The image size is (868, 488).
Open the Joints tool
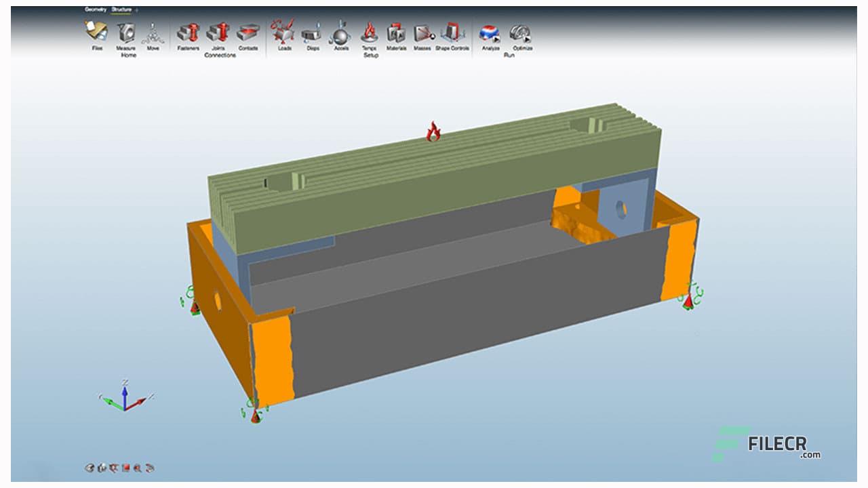click(218, 33)
